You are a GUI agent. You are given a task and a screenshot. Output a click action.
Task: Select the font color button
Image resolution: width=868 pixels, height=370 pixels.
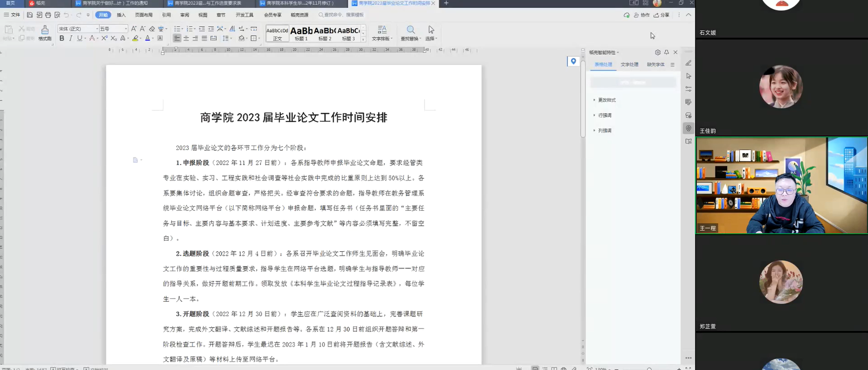point(147,38)
